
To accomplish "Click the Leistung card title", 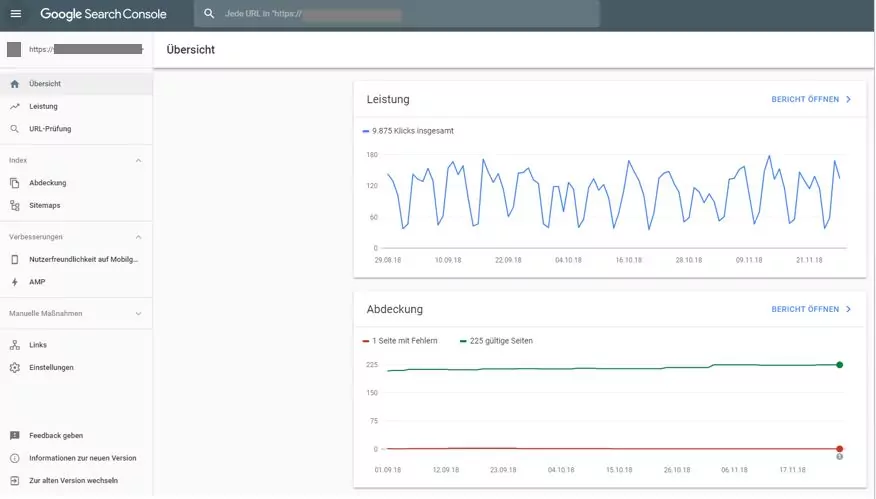I will [x=388, y=99].
